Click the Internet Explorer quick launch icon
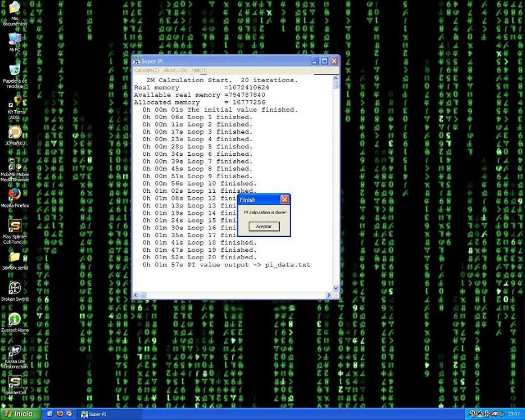Image resolution: width=525 pixels, height=420 pixels. 50,414
